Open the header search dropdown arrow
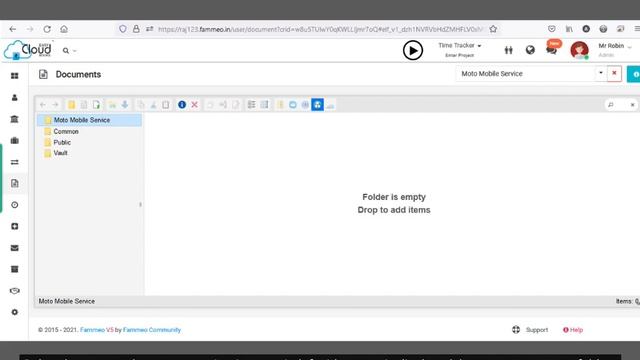640x360 pixels. 75,51
